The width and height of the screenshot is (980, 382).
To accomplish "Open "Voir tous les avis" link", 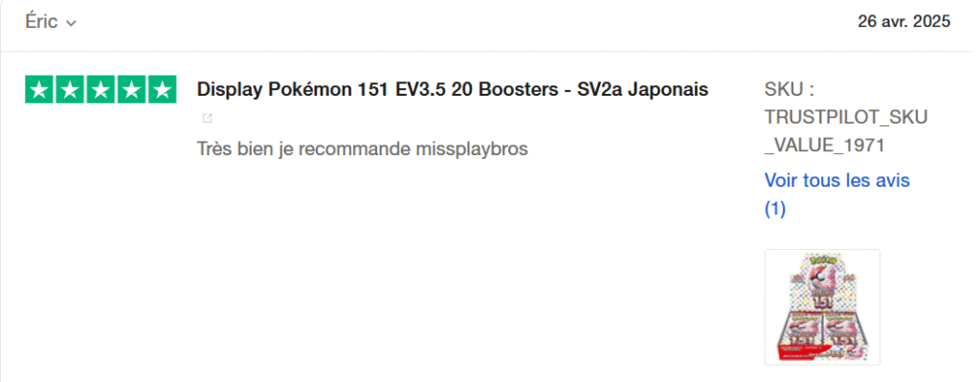I will [836, 181].
